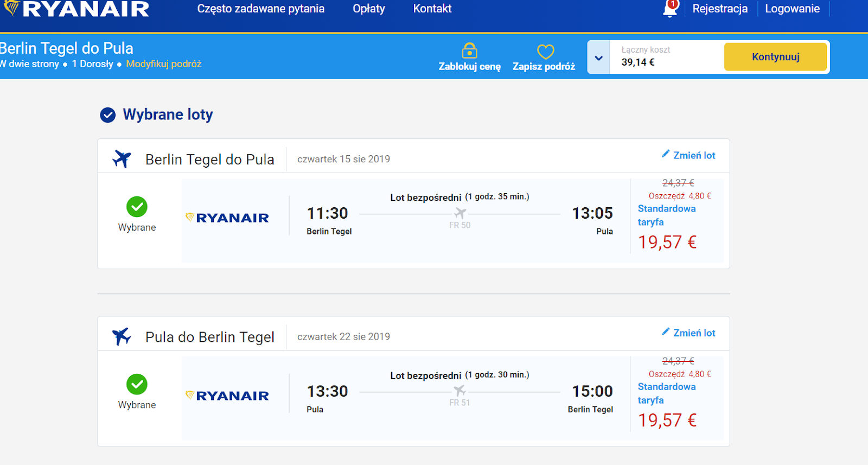Click 19,57 € price of return flight
868x465 pixels.
(667, 420)
